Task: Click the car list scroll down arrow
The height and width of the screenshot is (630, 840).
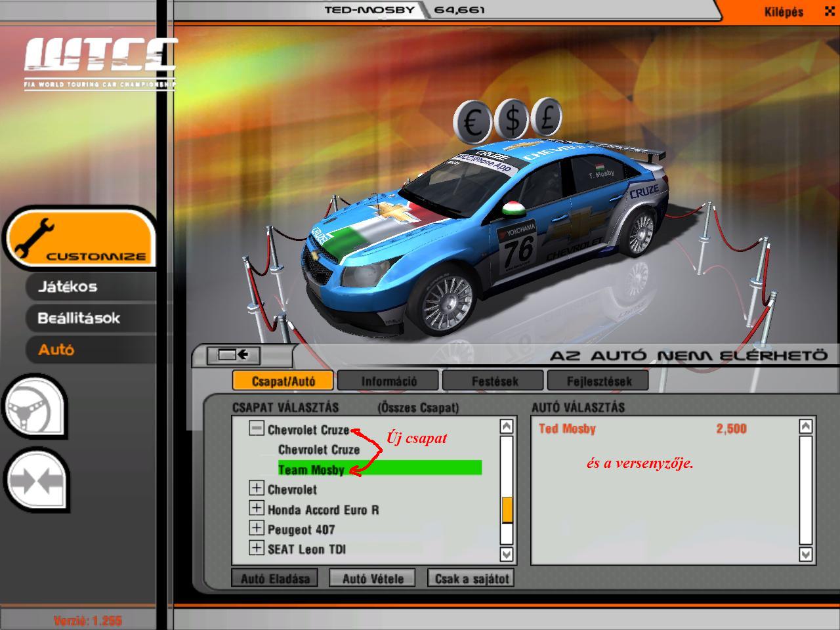Action: point(806,555)
